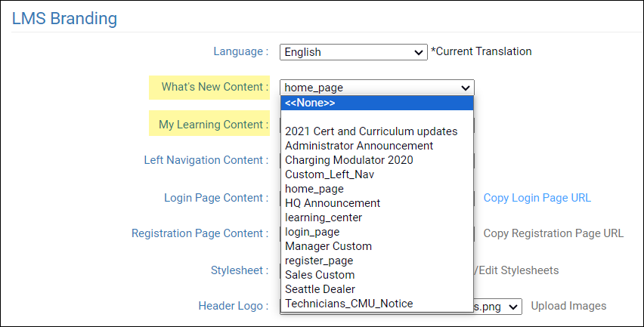
Task: Open the Language dropdown
Action: tap(353, 52)
